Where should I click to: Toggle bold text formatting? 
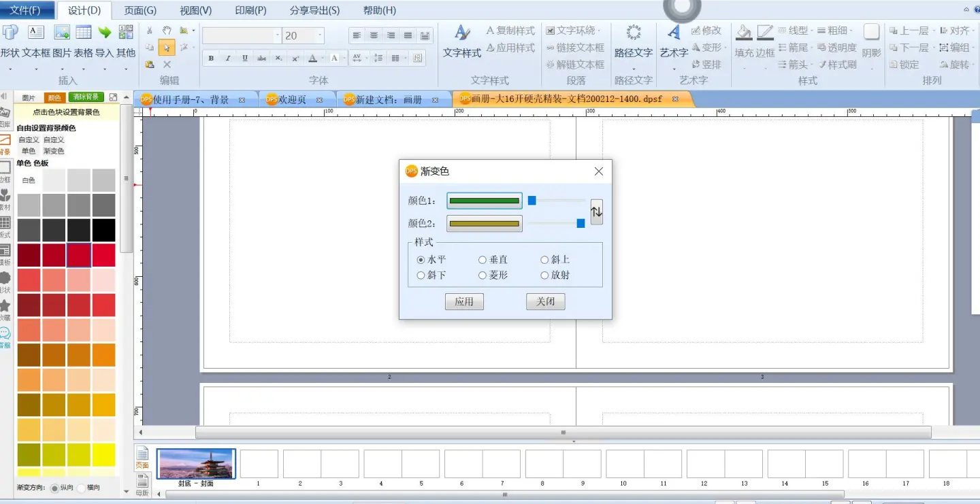pos(211,58)
